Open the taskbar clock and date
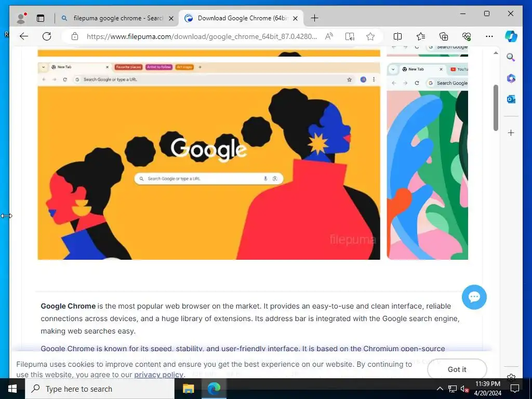Screen dimensions: 532x399 point(487,389)
